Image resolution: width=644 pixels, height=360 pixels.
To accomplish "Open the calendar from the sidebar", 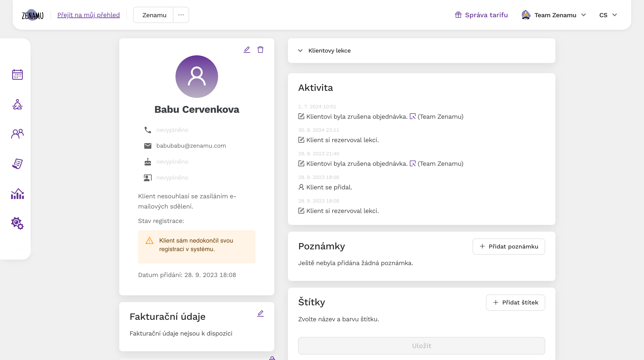I will point(17,74).
